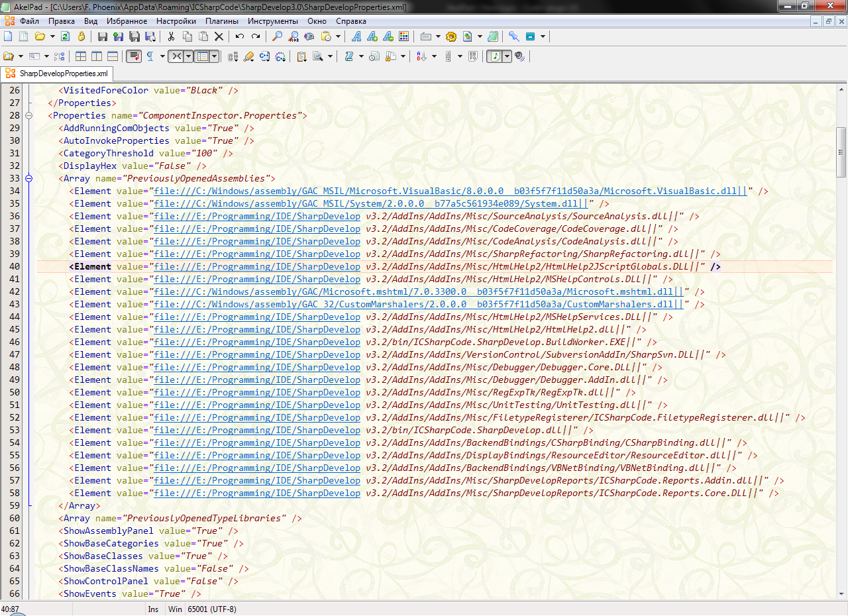Click the Redo arrow icon

point(256,36)
